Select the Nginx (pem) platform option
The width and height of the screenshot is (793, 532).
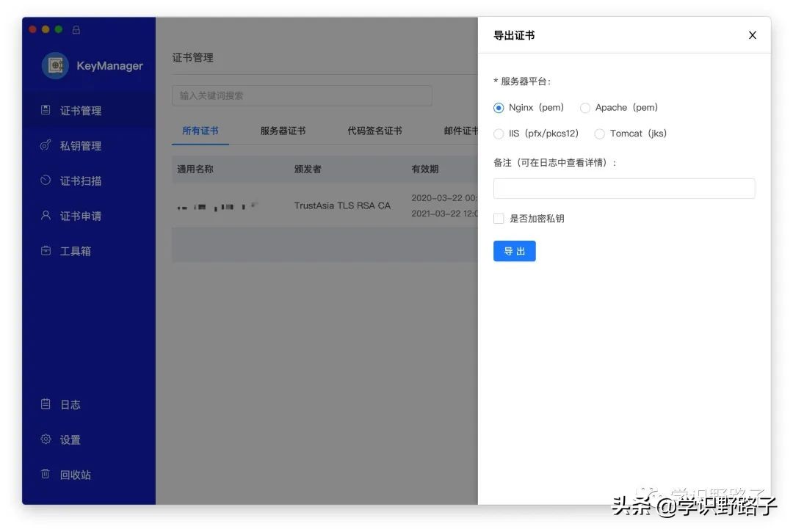pyautogui.click(x=499, y=107)
